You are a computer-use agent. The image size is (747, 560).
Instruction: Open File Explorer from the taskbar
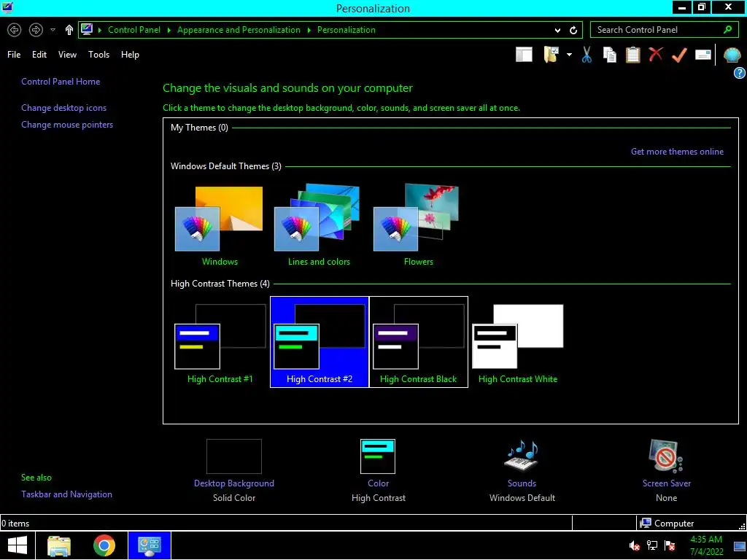[x=59, y=545]
